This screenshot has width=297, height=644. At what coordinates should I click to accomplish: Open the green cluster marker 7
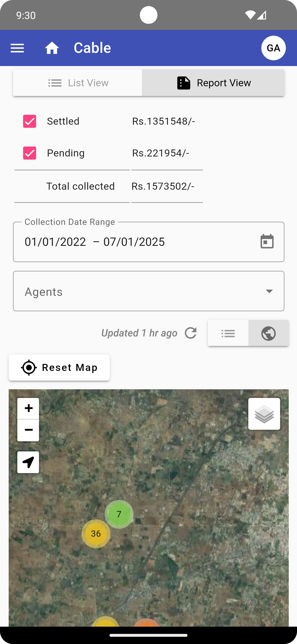coord(119,514)
